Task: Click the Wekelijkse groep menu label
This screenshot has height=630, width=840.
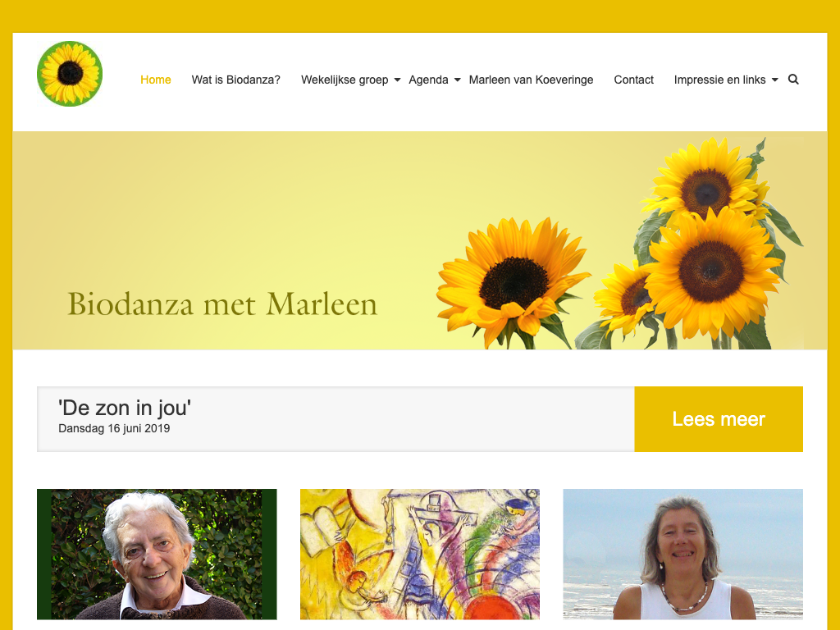Action: (x=345, y=80)
